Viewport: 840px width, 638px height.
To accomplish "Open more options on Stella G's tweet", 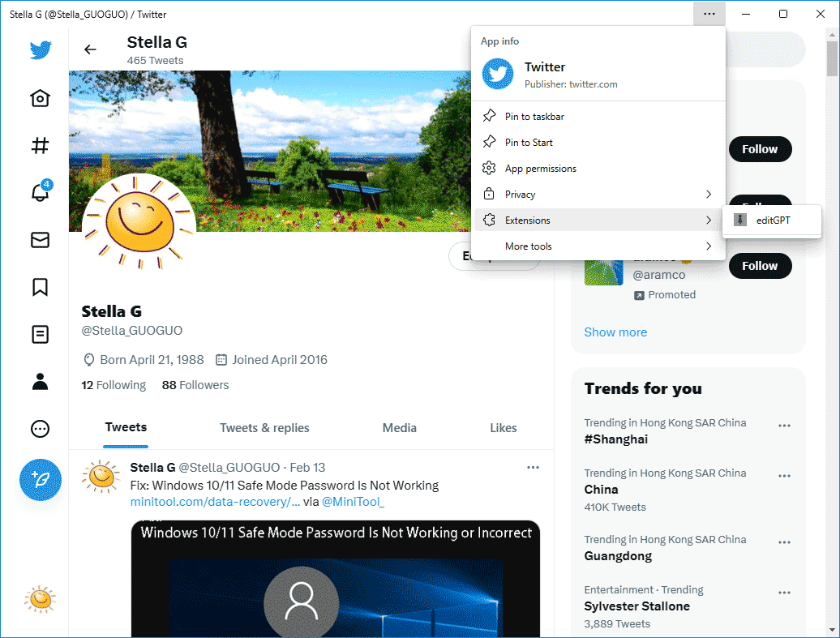I will point(533,467).
